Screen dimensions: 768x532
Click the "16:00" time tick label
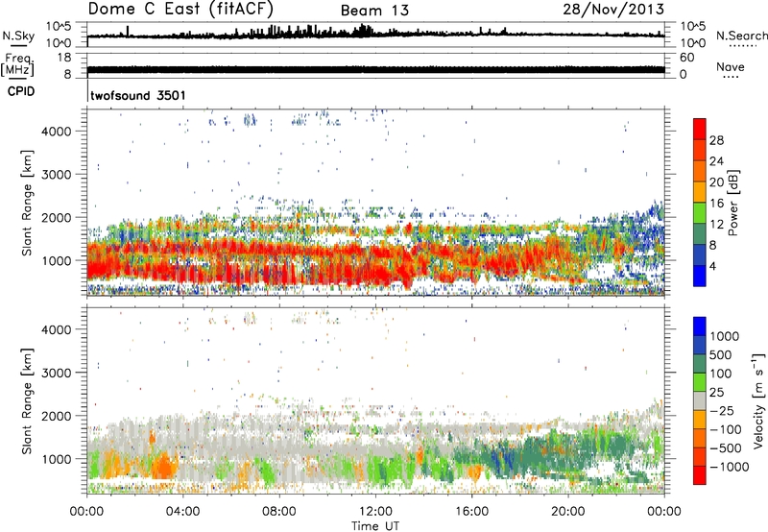click(x=471, y=512)
